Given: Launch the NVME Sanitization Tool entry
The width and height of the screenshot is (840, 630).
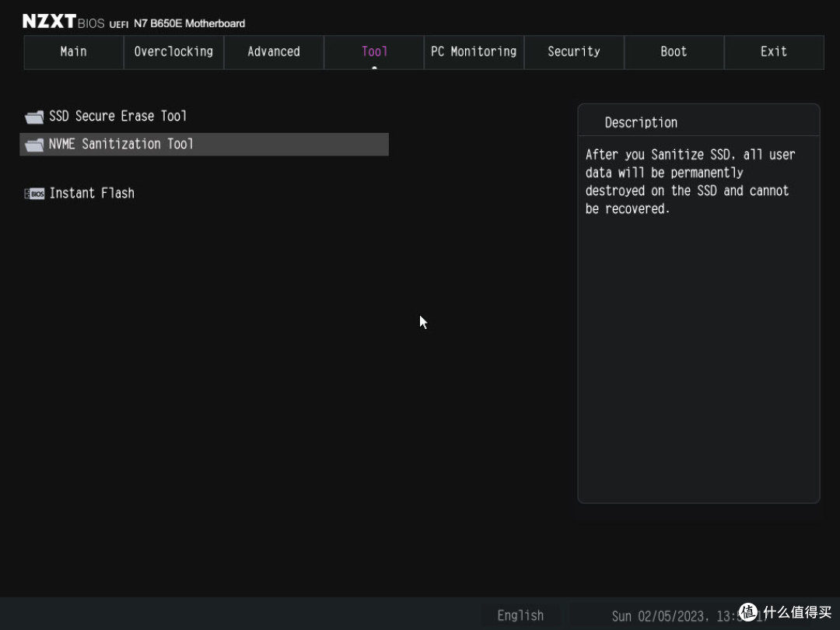Looking at the screenshot, I should (121, 144).
